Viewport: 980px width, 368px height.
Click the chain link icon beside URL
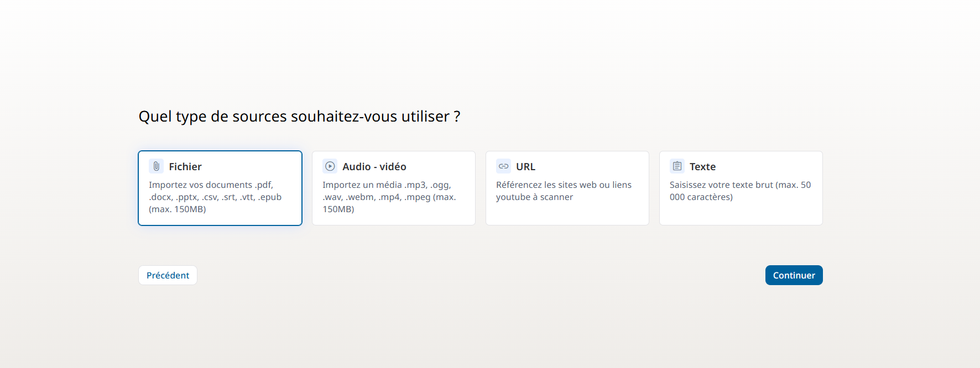(503, 166)
